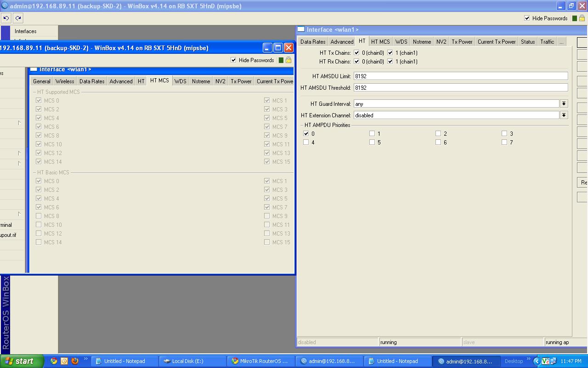Click the 'disabled' status bar entry
588x368 pixels.
[x=337, y=342]
